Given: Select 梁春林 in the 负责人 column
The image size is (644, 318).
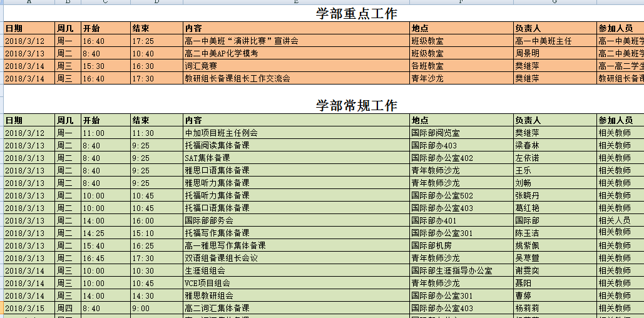Looking at the screenshot, I should (x=555, y=145).
